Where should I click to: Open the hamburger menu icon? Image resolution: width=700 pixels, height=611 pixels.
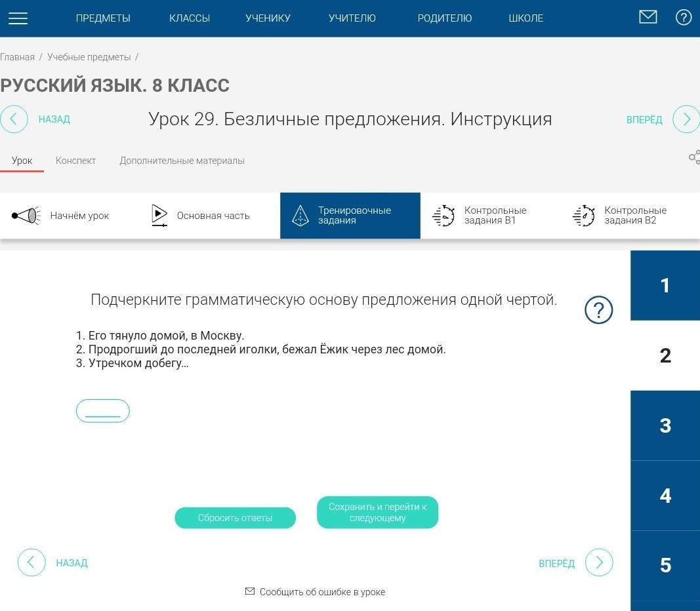pos(18,18)
